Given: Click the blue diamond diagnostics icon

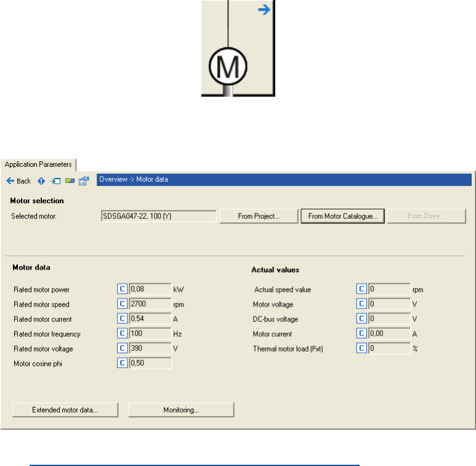Looking at the screenshot, I should pyautogui.click(x=42, y=181).
